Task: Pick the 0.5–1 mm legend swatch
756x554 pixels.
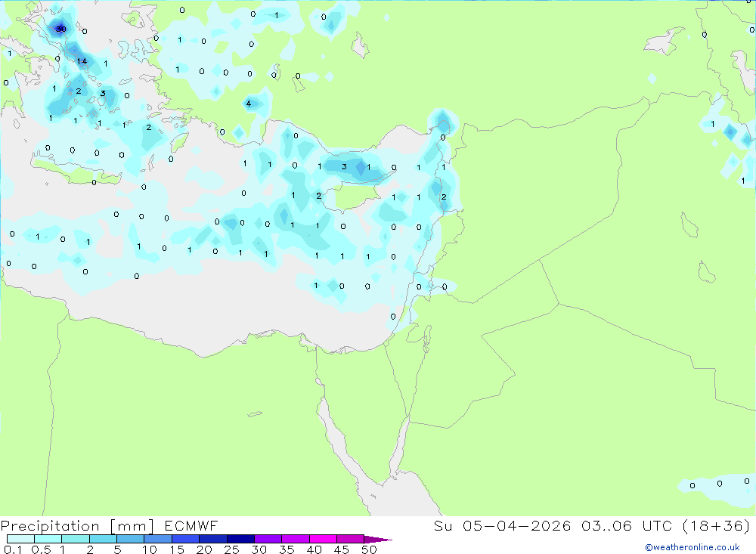Action: (48, 539)
